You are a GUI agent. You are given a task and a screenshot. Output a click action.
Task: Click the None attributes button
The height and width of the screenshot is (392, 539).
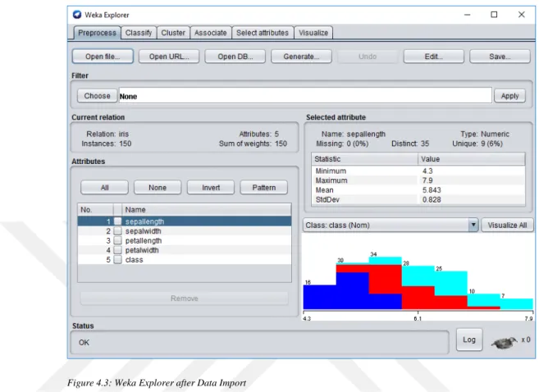(x=158, y=188)
